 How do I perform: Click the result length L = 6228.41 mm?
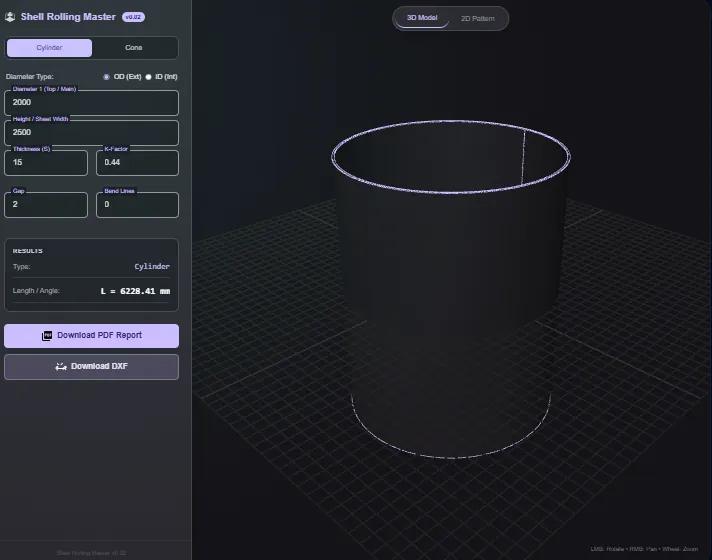point(135,291)
